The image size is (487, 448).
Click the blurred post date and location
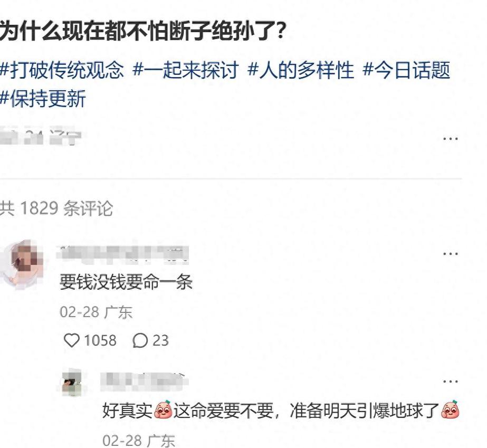[x=41, y=136]
